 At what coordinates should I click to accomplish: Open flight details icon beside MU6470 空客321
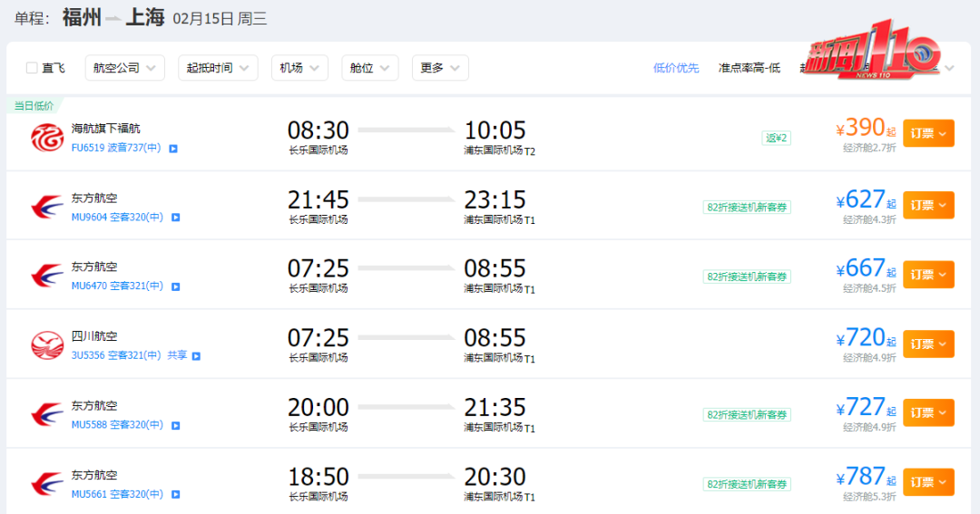click(176, 286)
